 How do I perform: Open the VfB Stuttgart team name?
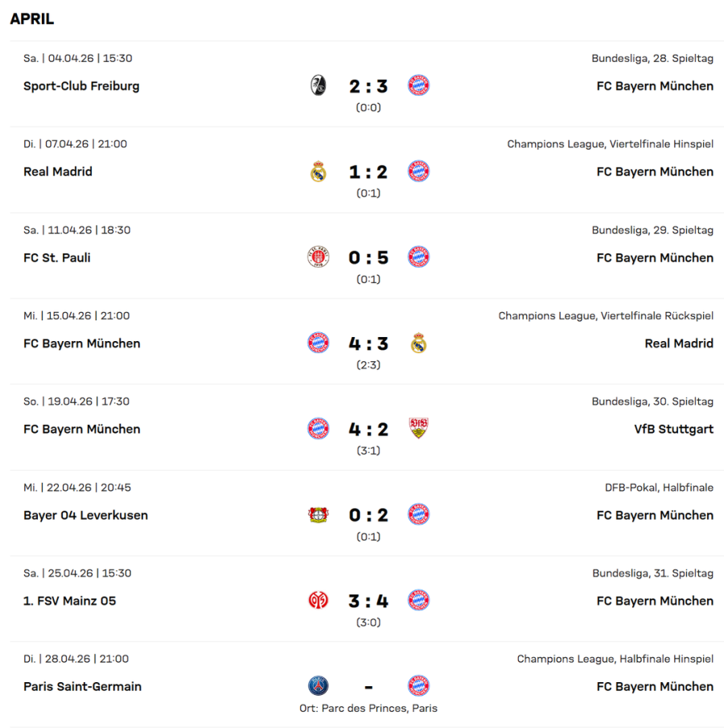pyautogui.click(x=673, y=429)
